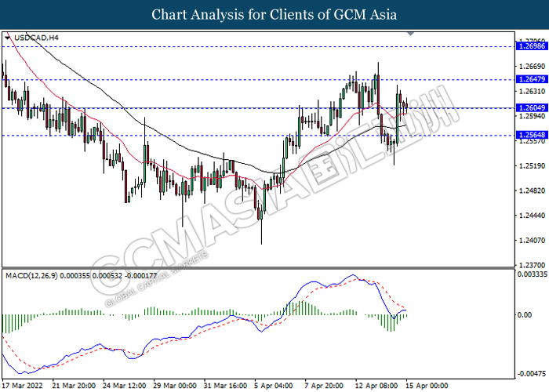Click the 1.24440 price axis value
This screenshot has height=392, width=549.
click(533, 216)
